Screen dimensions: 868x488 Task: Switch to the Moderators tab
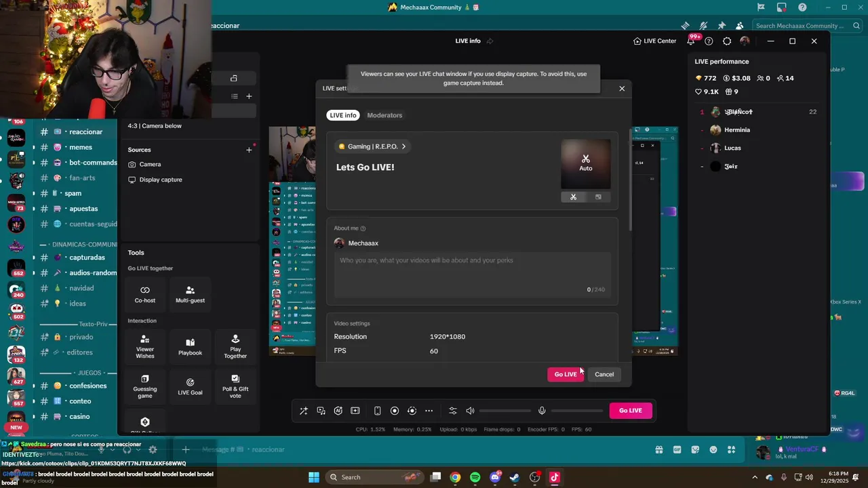coord(384,115)
